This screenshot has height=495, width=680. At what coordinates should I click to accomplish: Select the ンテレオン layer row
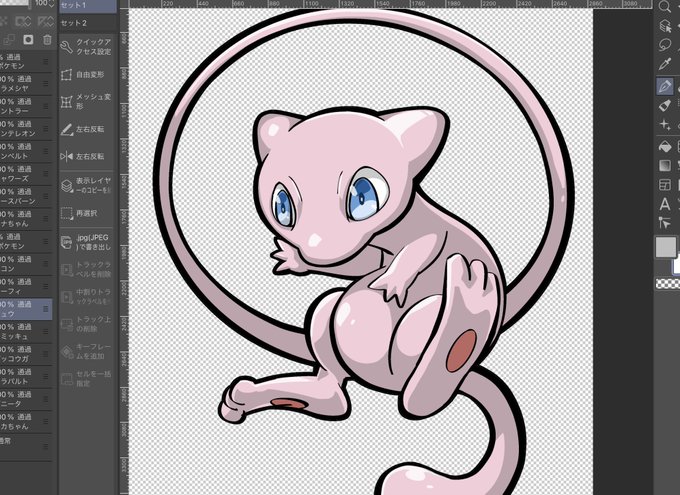26,129
